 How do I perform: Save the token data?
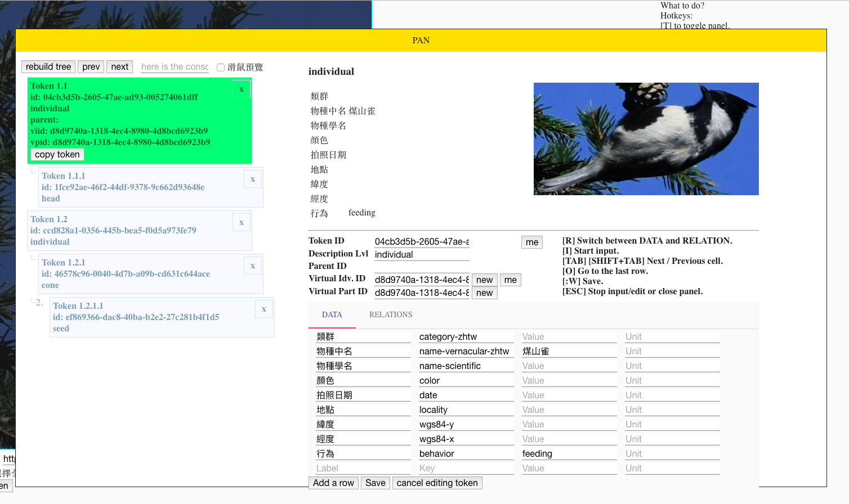click(x=376, y=483)
